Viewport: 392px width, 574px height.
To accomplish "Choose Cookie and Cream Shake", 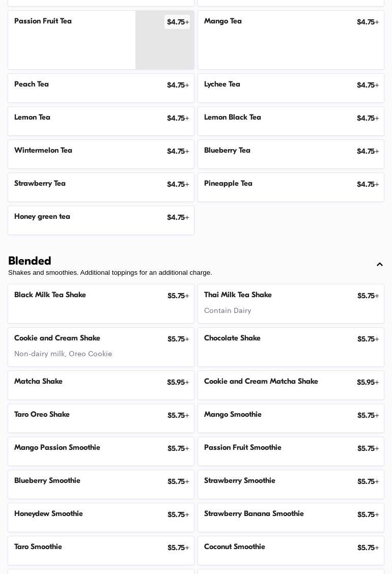I will 101,347.
